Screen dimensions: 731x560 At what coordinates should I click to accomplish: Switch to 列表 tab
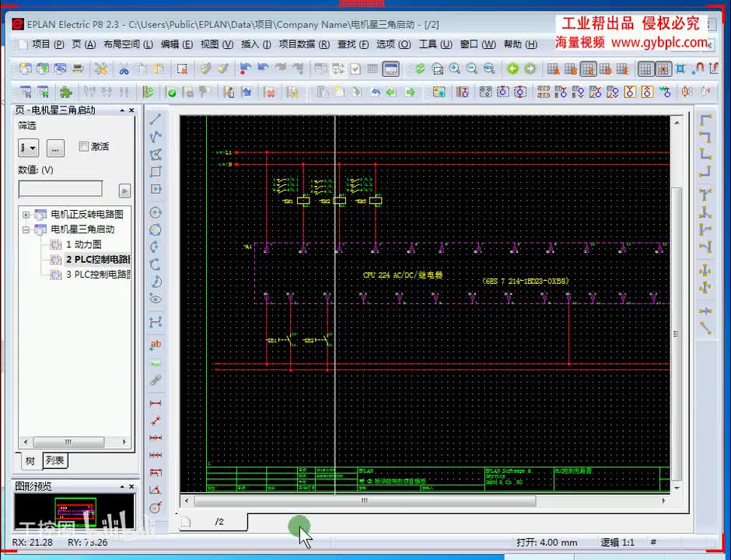[x=55, y=460]
